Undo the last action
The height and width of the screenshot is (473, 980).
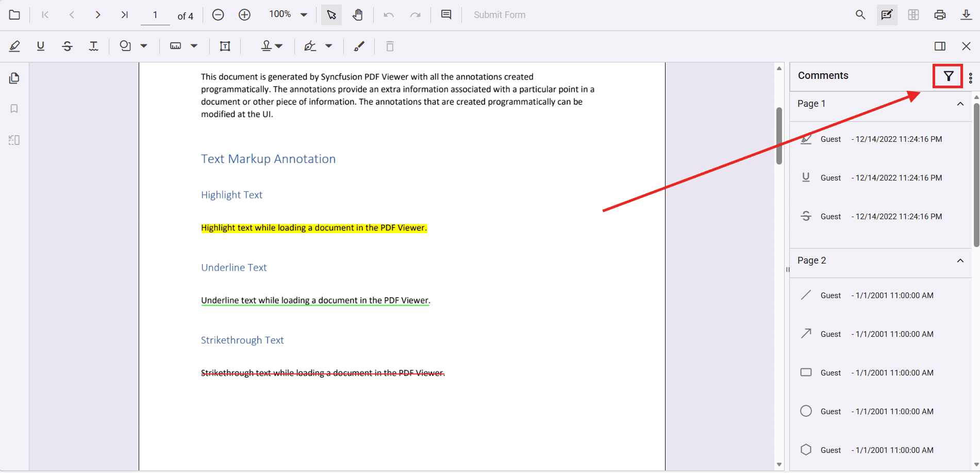tap(389, 15)
